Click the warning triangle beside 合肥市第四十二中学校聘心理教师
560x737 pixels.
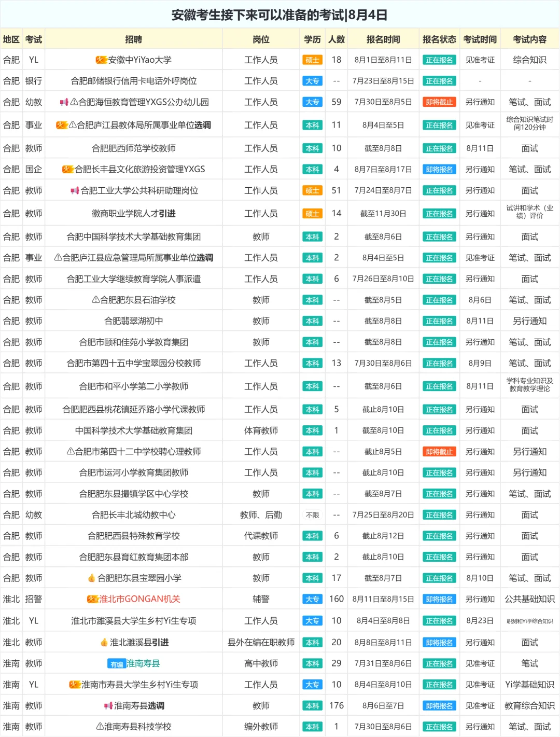point(71,452)
